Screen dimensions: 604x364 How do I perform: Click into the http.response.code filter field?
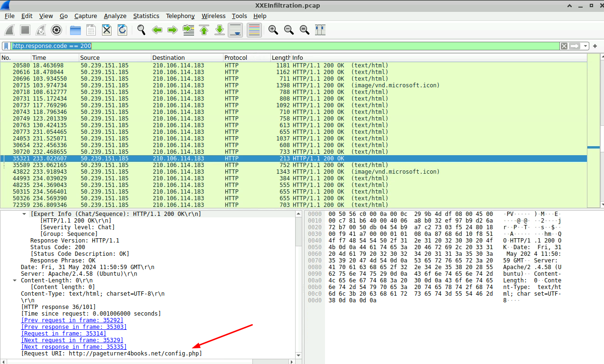click(285, 46)
